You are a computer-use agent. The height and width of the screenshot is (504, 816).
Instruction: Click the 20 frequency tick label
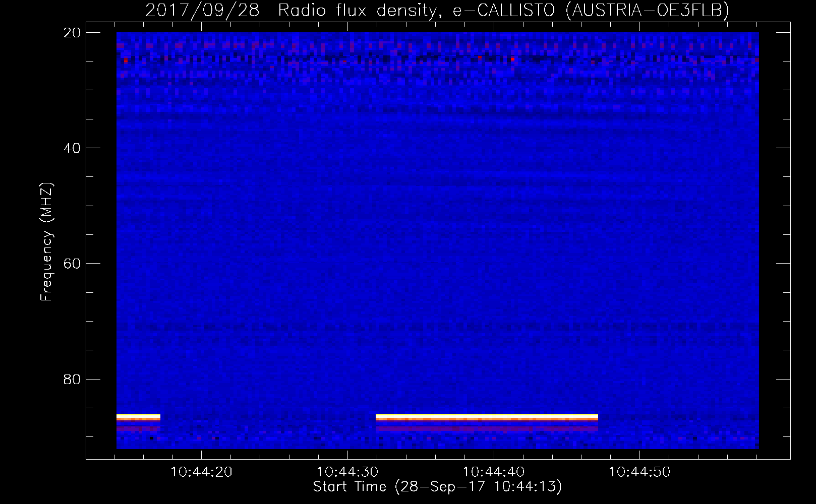click(72, 33)
